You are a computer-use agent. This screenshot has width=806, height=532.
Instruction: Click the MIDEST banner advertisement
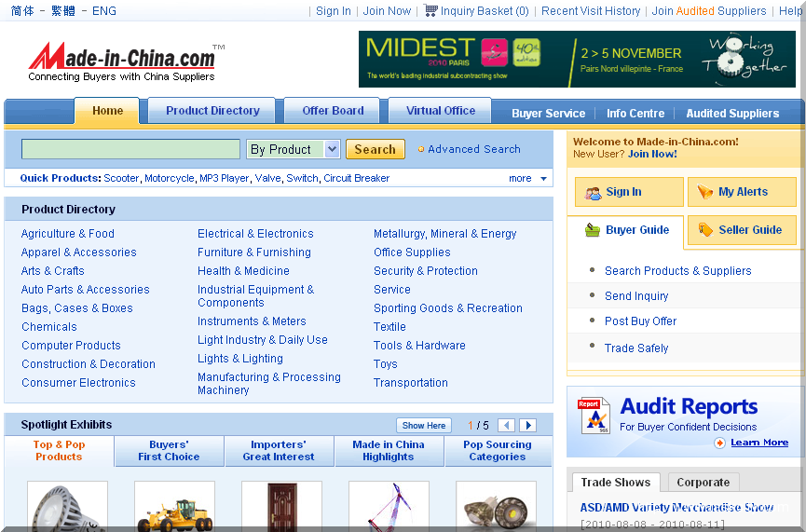tap(577, 59)
